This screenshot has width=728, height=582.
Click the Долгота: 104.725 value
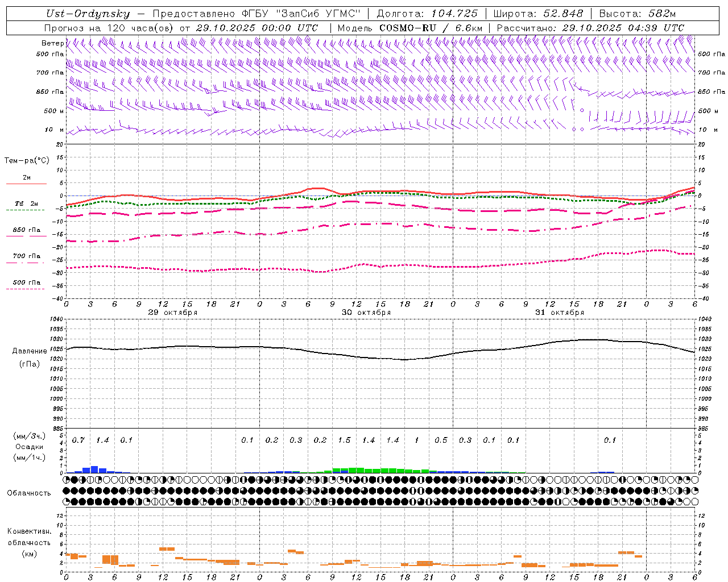click(x=428, y=14)
